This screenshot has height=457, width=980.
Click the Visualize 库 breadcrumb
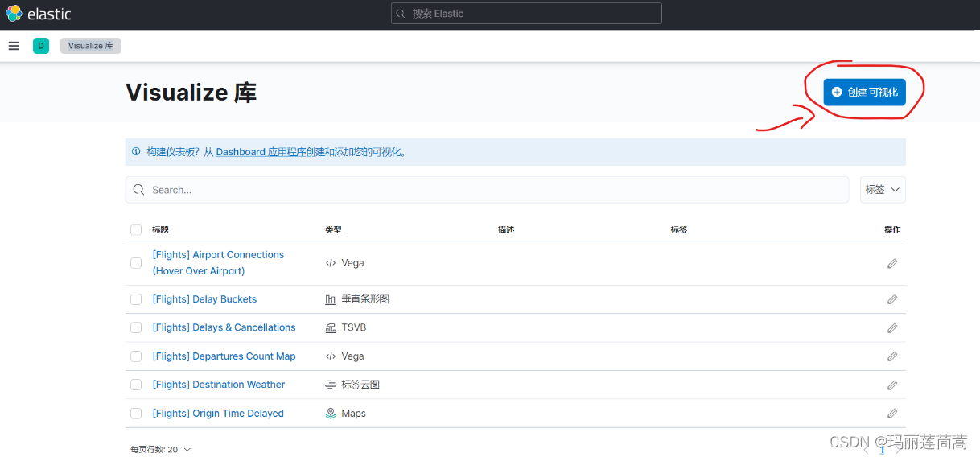[x=90, y=46]
